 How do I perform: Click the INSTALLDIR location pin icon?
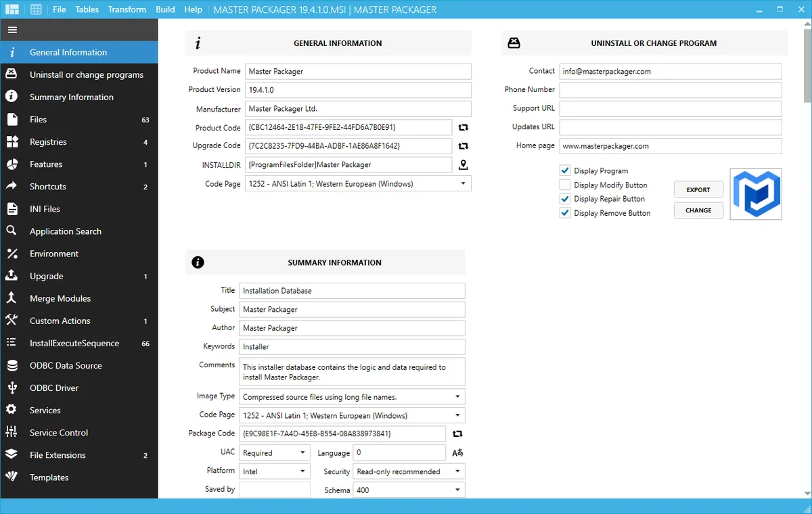[464, 164]
